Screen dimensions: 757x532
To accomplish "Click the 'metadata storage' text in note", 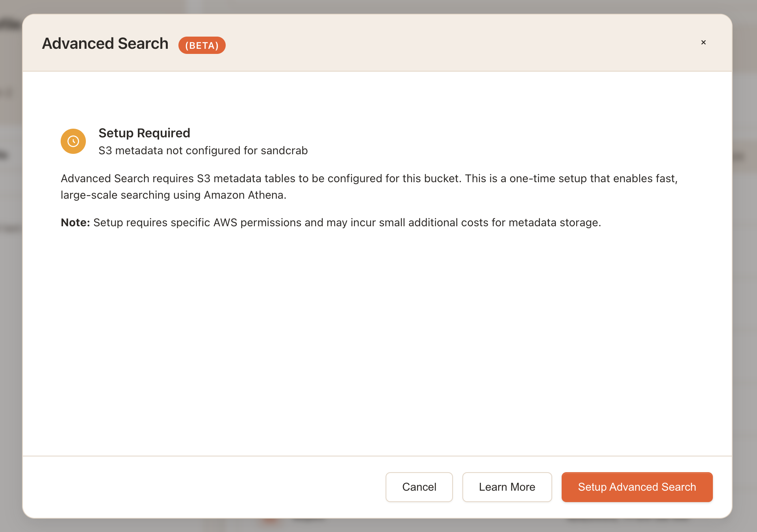I will click(x=554, y=223).
